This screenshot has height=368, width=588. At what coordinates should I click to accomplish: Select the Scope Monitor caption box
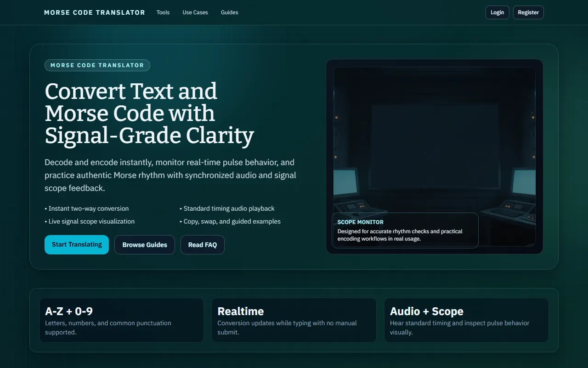click(405, 230)
